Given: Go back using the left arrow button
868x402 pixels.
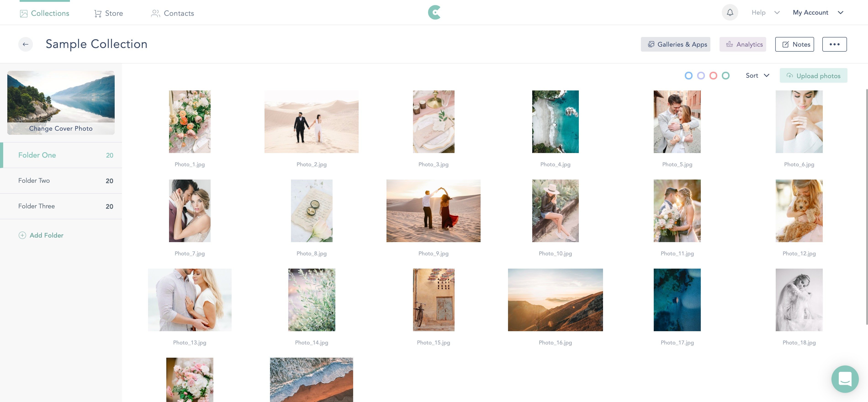Looking at the screenshot, I should (x=26, y=44).
